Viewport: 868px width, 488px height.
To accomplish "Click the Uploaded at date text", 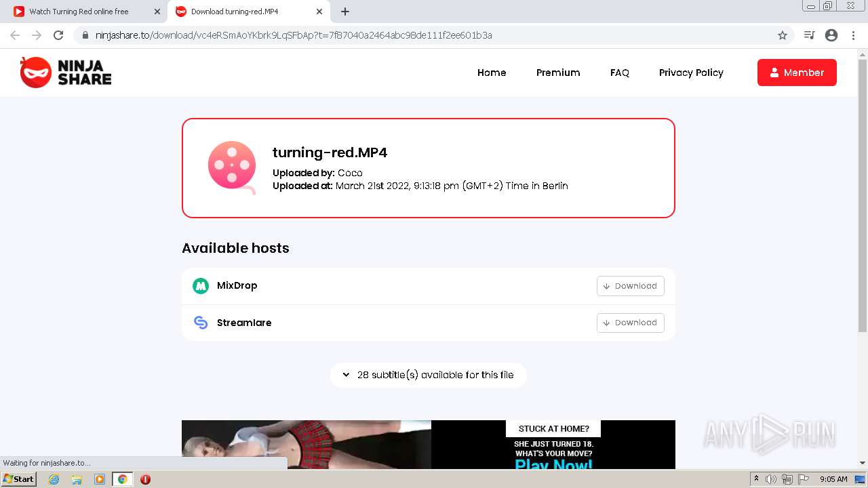I will point(420,186).
